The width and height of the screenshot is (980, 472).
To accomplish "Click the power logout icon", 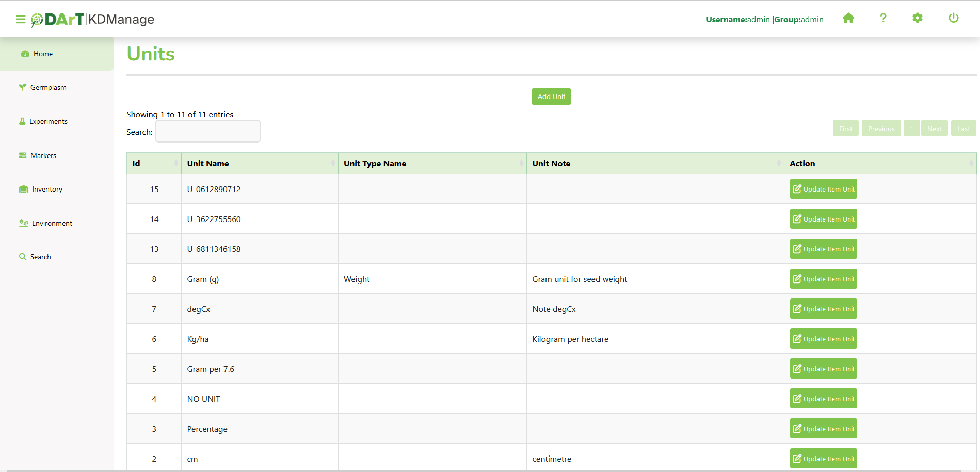I will [953, 19].
